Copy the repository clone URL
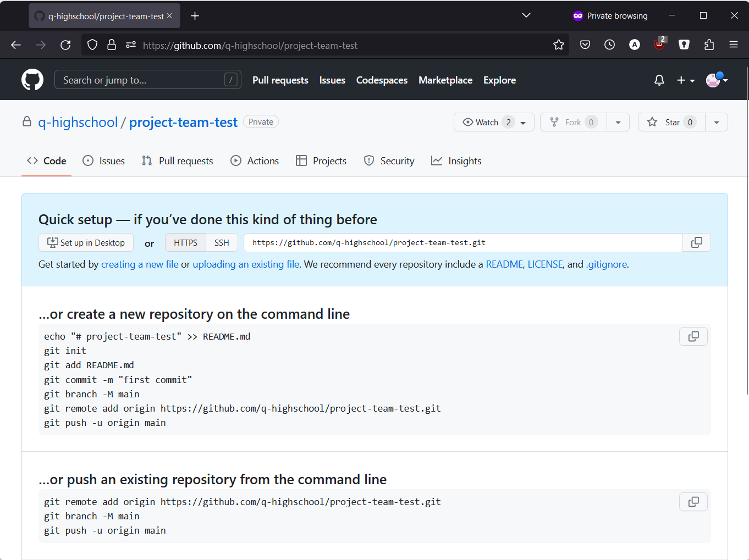Image resolution: width=749 pixels, height=560 pixels. tap(696, 242)
